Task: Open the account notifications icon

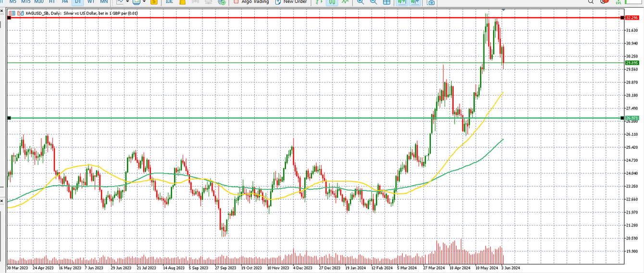Action: (x=604, y=1)
